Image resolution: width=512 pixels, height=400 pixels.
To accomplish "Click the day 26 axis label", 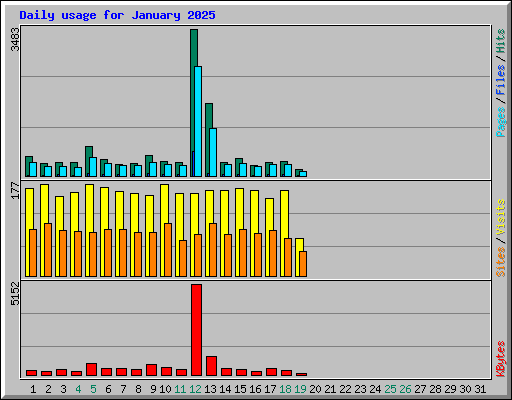I will coord(405,389).
